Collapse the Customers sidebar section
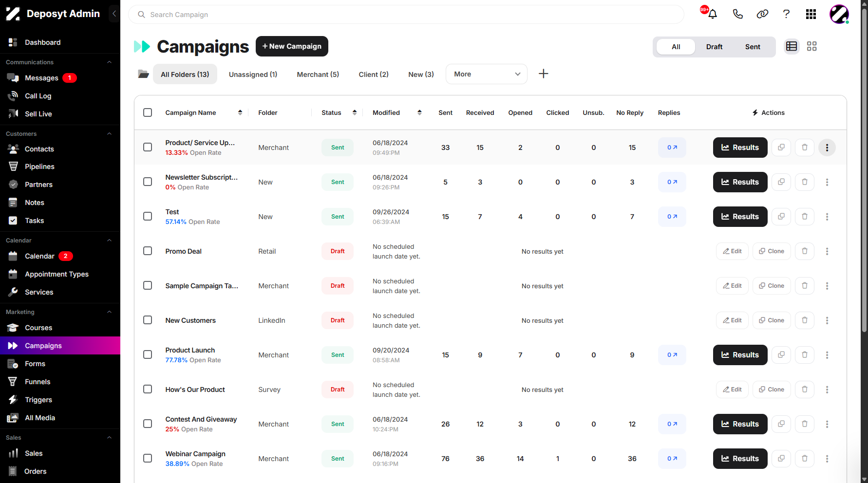Screen dimensions: 868x483 pos(109,134)
